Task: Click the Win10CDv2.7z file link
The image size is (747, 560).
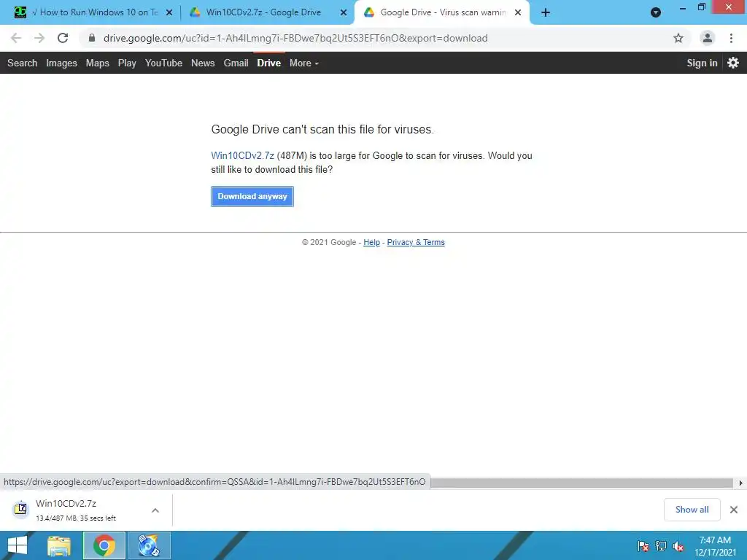Action: [242, 156]
